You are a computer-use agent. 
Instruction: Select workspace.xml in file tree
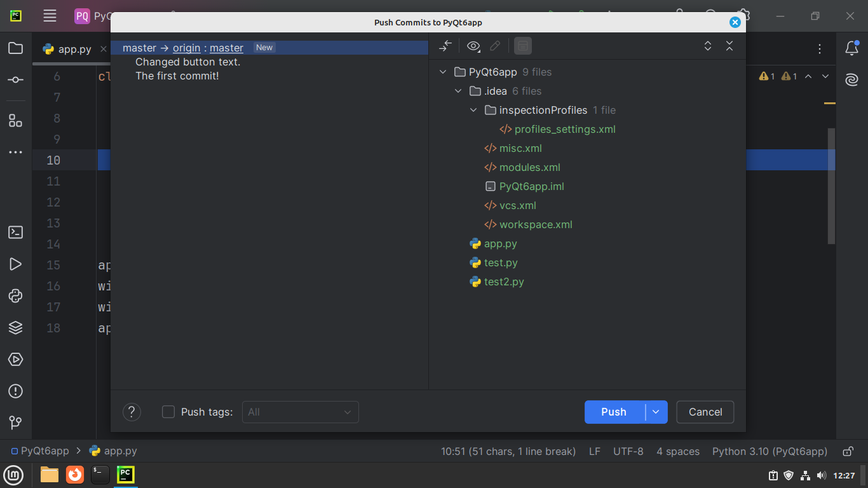[535, 224]
